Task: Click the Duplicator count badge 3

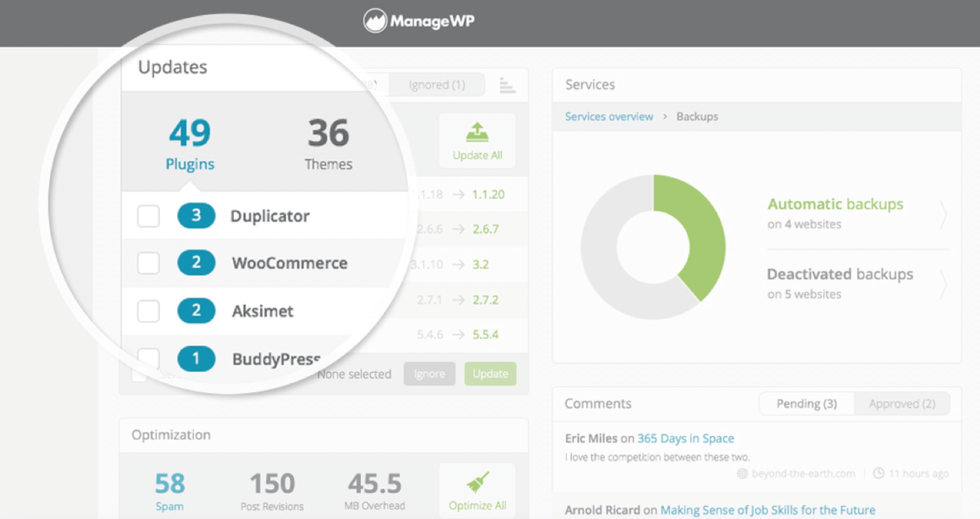Action: tap(196, 215)
